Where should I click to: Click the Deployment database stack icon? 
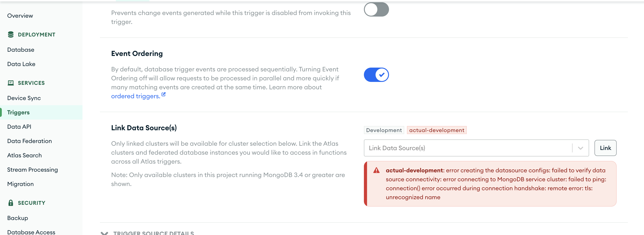point(11,34)
